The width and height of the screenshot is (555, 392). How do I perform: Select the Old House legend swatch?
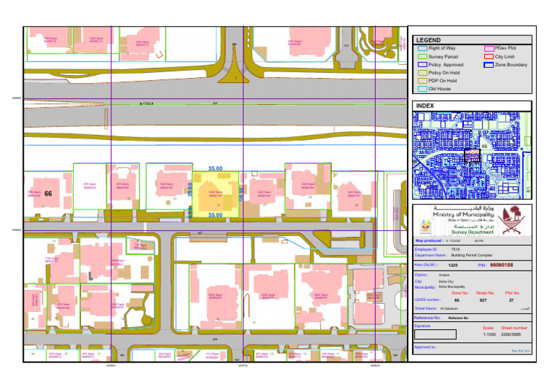(x=422, y=89)
